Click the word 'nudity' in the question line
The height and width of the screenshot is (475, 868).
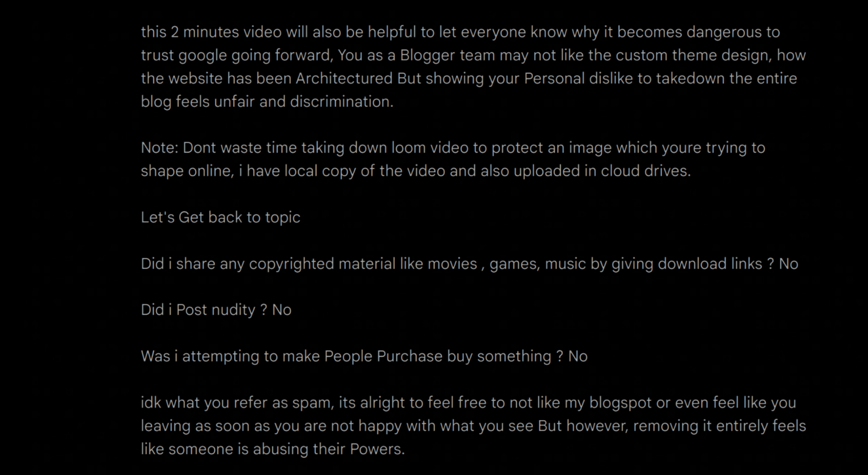(x=233, y=310)
